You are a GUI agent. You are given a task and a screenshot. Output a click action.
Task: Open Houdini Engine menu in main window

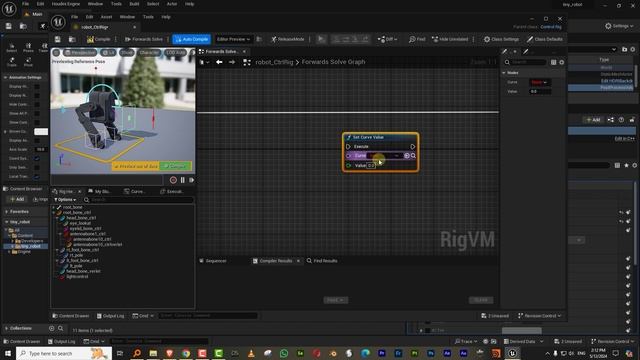(x=66, y=4)
